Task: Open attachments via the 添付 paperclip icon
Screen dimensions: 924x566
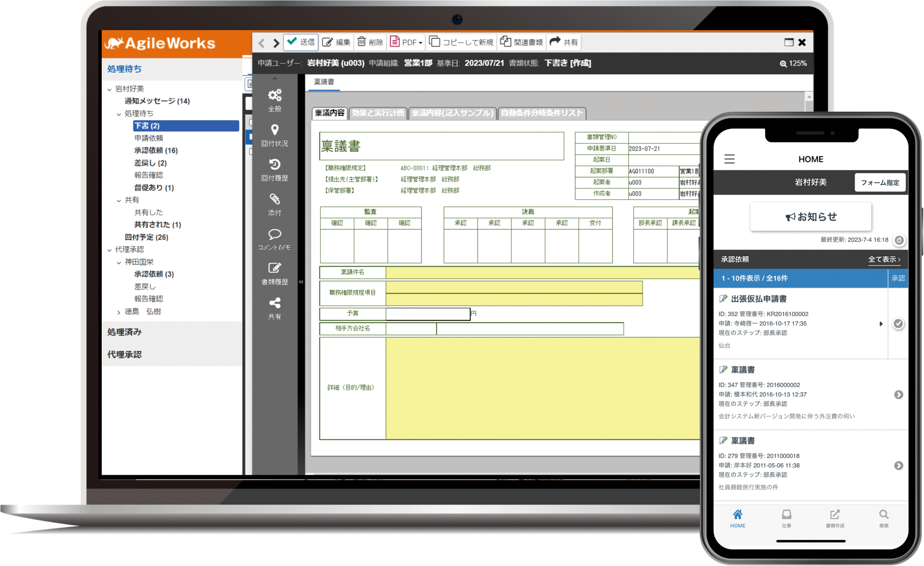Action: [x=275, y=199]
